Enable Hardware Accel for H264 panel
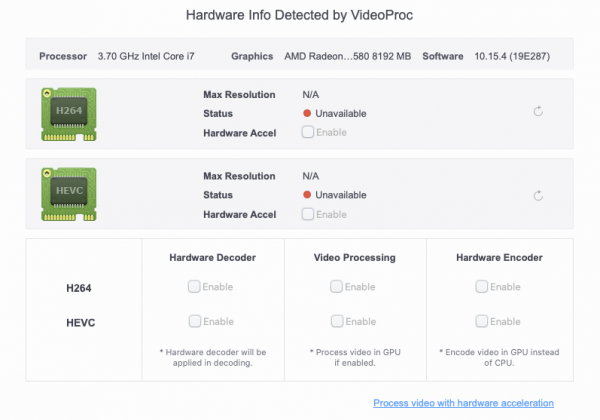The image size is (600, 420). pyautogui.click(x=307, y=132)
